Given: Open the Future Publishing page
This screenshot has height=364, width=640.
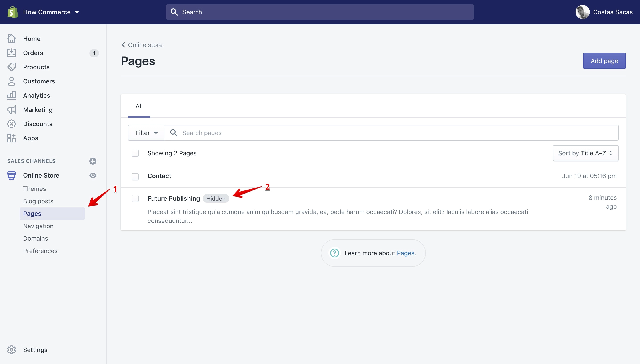Looking at the screenshot, I should tap(174, 198).
